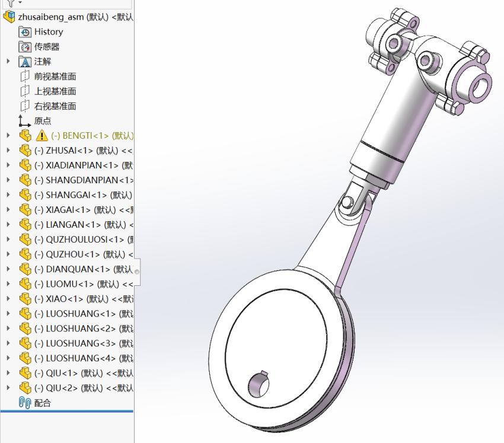The height and width of the screenshot is (443, 504).
Task: Select the 右视基准面 plane
Action: point(55,106)
